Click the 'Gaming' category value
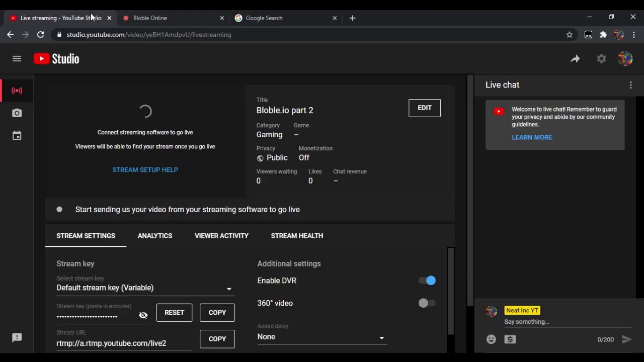This screenshot has width=644, height=362. (270, 135)
